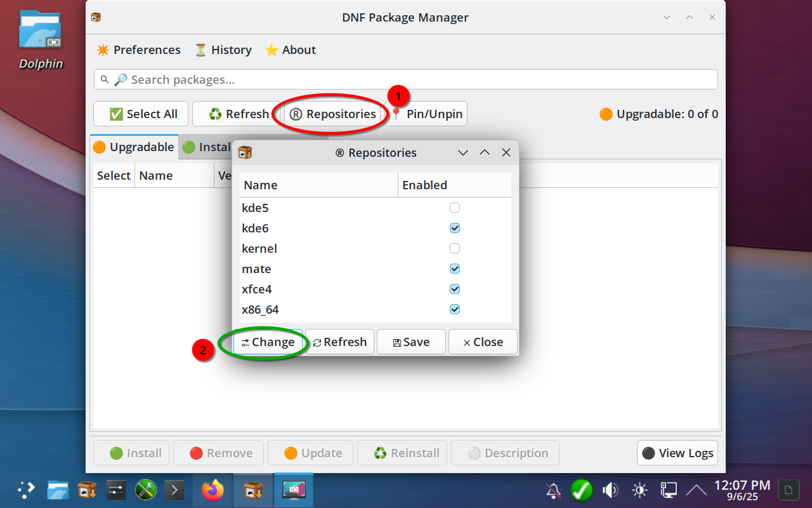Open the Konsole terminal in the taskbar
The height and width of the screenshot is (508, 812).
tap(174, 490)
